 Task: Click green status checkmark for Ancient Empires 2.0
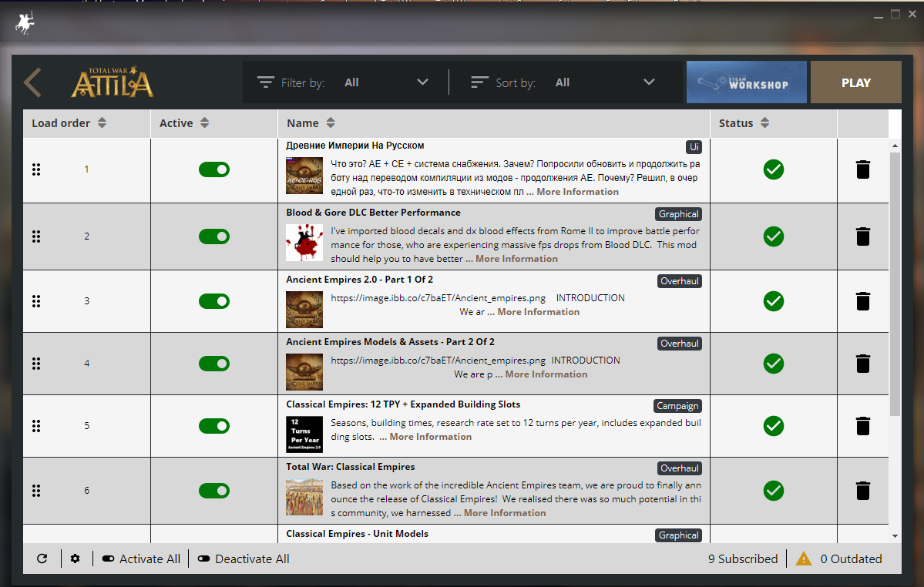773,301
